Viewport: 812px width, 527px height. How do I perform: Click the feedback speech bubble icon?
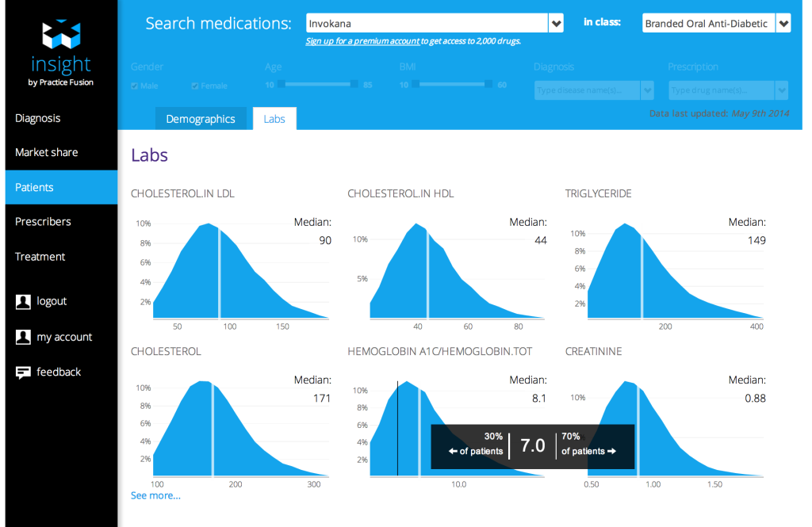[x=23, y=372]
